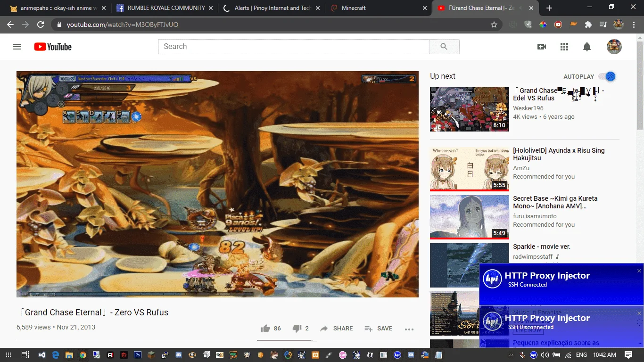Open the Chrome profile avatar in toolbar
Viewport: 644px width, 362px height.
pos(619,25)
